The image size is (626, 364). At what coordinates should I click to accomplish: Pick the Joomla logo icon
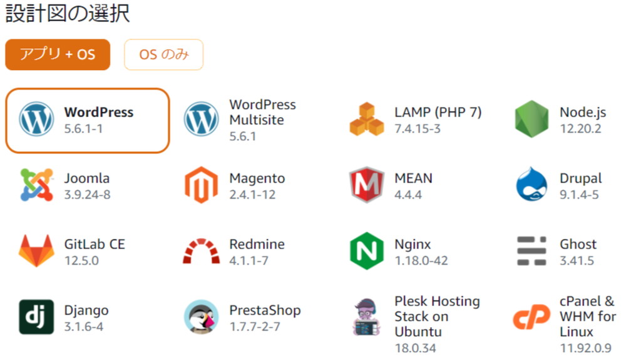36,185
